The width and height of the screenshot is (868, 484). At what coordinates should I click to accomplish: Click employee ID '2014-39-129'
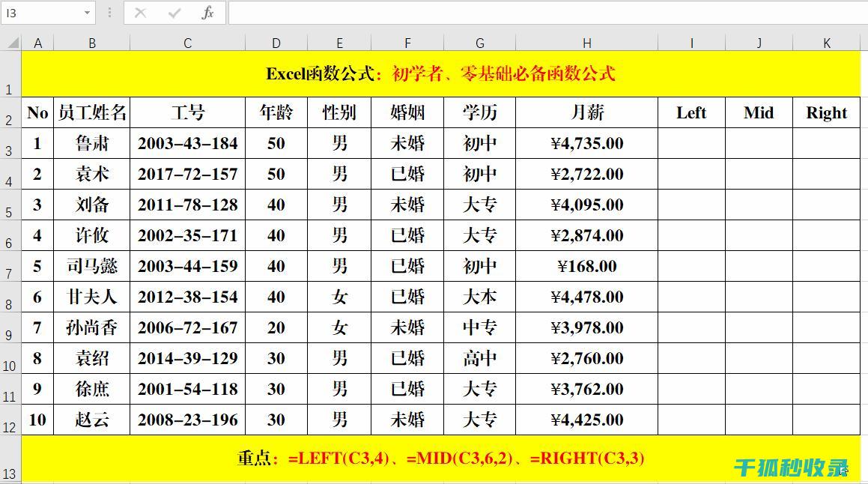click(188, 358)
